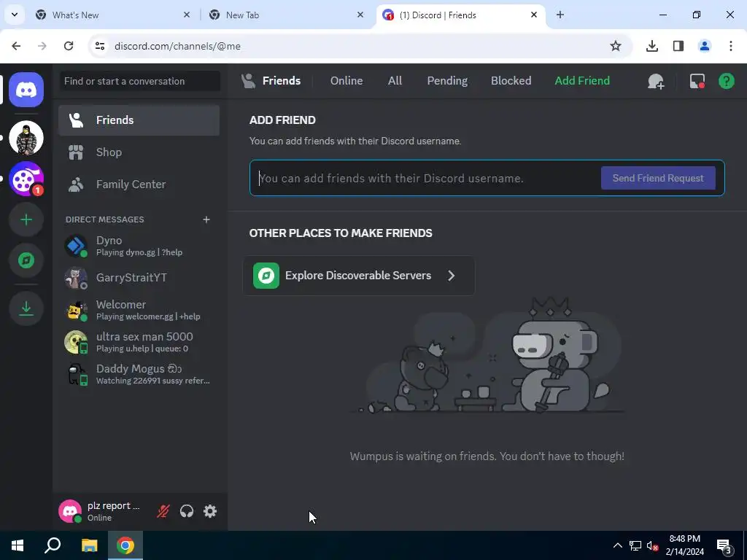
Task: Close the What's New browser tab
Action: (187, 15)
